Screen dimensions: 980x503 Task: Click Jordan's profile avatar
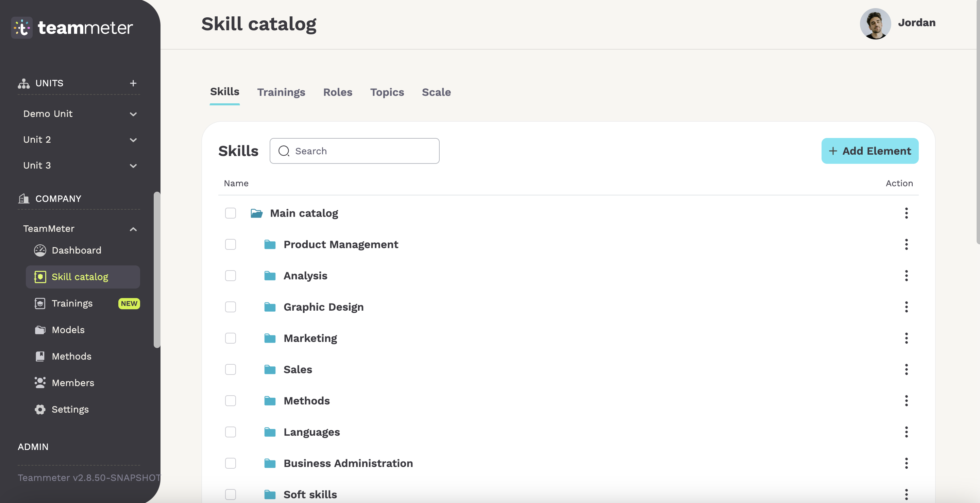[875, 23]
